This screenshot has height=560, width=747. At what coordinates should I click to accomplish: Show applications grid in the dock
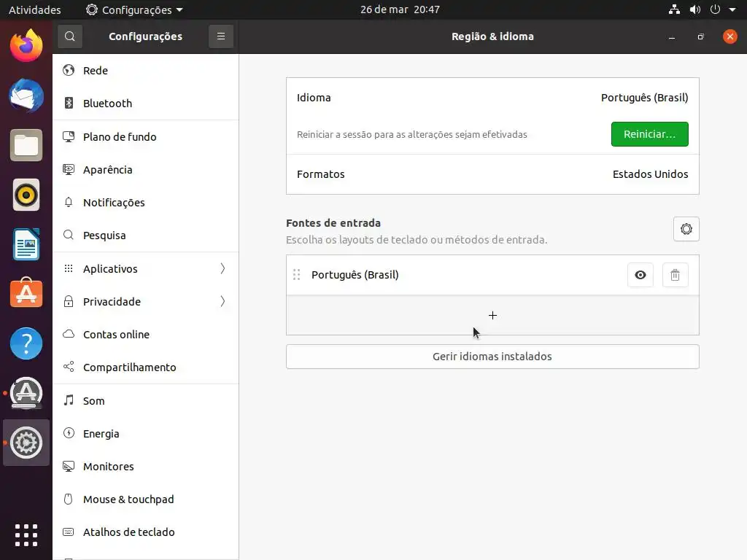pyautogui.click(x=26, y=534)
